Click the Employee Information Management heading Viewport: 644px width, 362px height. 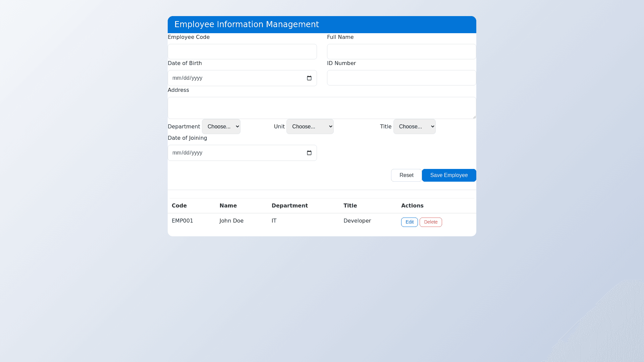(x=247, y=24)
